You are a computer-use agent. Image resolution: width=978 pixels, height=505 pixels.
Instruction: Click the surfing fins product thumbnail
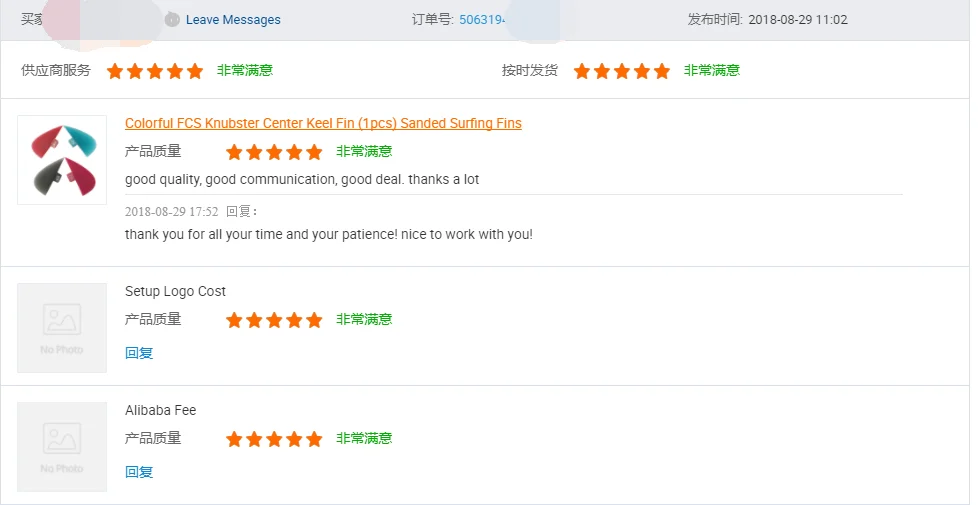tap(62, 160)
